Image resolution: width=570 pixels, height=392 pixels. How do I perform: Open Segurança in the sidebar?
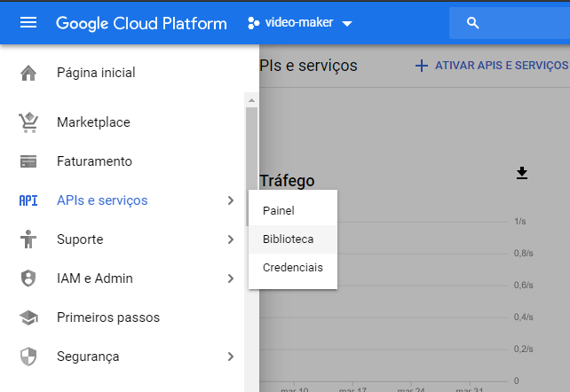pyautogui.click(x=88, y=357)
